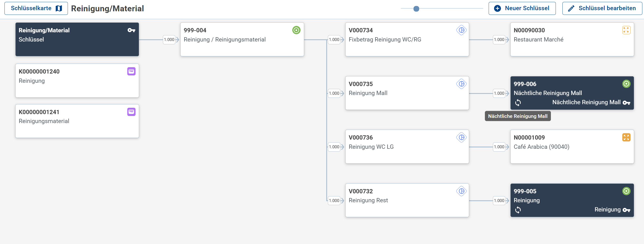The height and width of the screenshot is (244, 644).
Task: Click refresh cycle icon on 999-006 card
Action: (518, 103)
